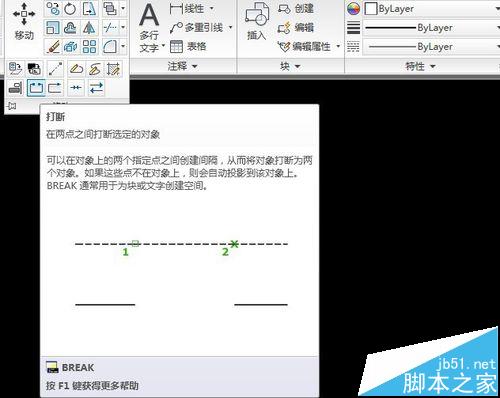Expand the 特性 panel

coord(421,66)
